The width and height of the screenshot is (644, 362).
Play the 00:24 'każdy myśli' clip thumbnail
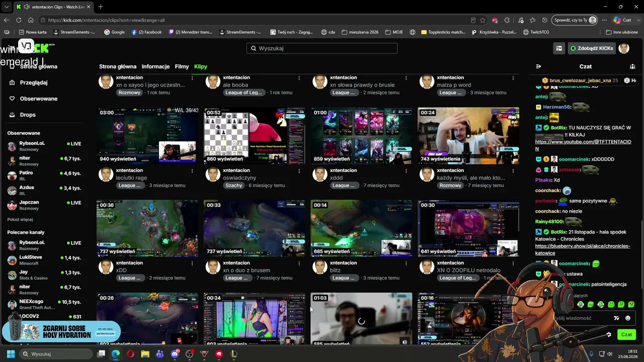pyautogui.click(x=468, y=136)
